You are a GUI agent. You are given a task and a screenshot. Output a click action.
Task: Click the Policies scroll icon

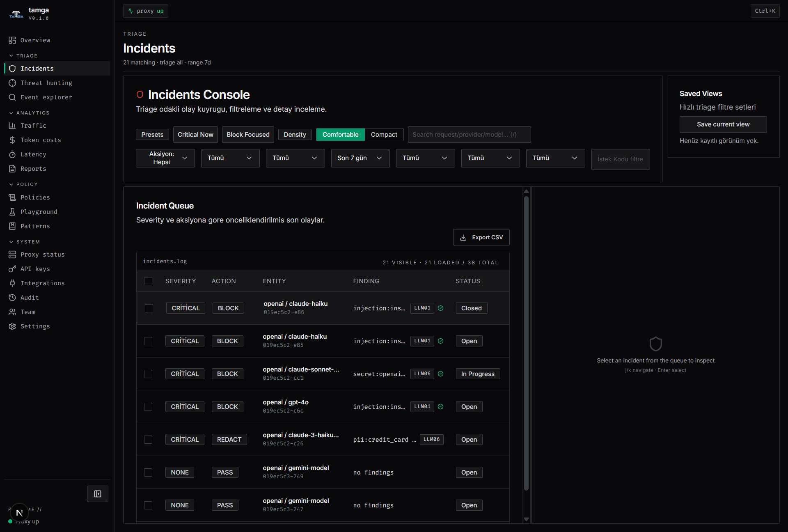[12, 197]
